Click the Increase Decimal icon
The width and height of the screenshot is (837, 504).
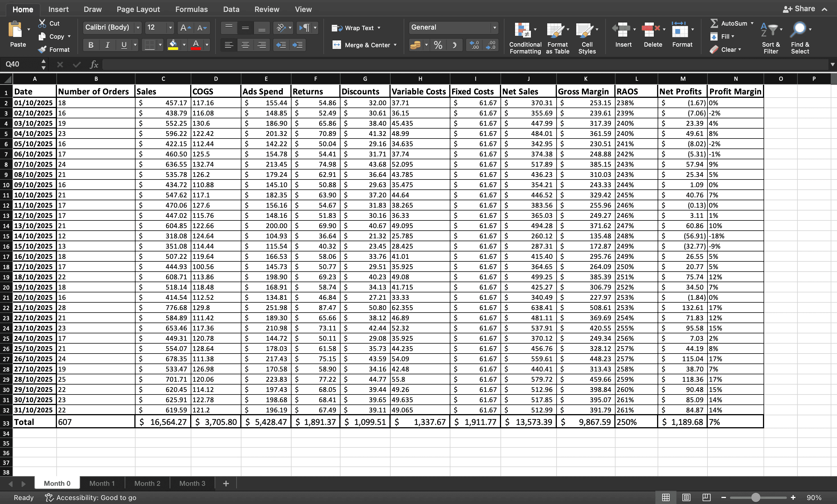[474, 45]
